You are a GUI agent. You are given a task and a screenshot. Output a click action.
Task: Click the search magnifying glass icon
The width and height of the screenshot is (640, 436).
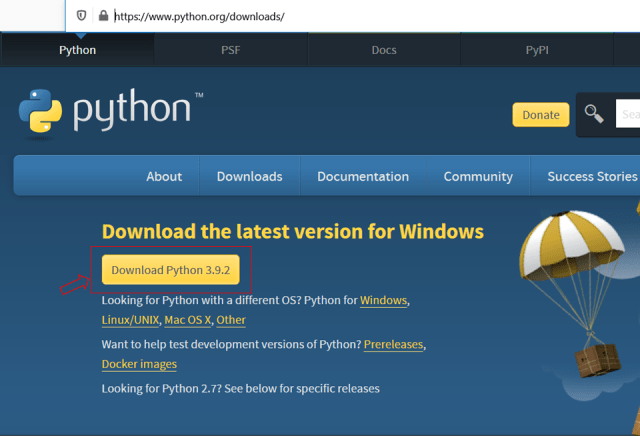(x=595, y=114)
